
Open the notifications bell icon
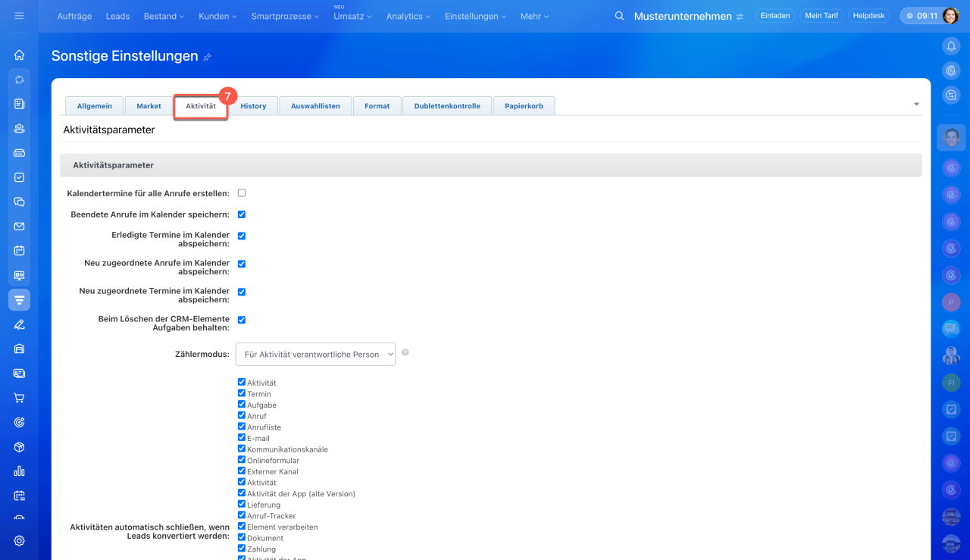(x=951, y=46)
